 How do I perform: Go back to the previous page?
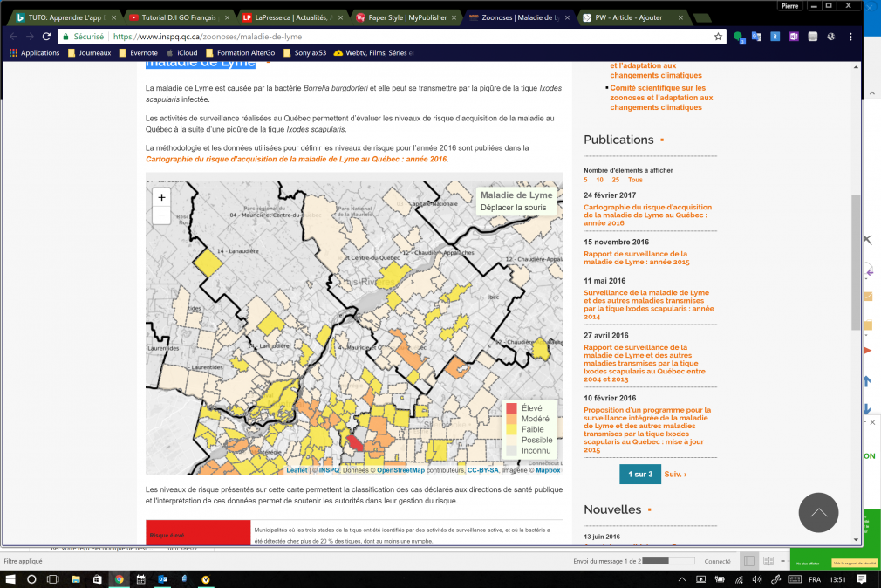tap(13, 37)
